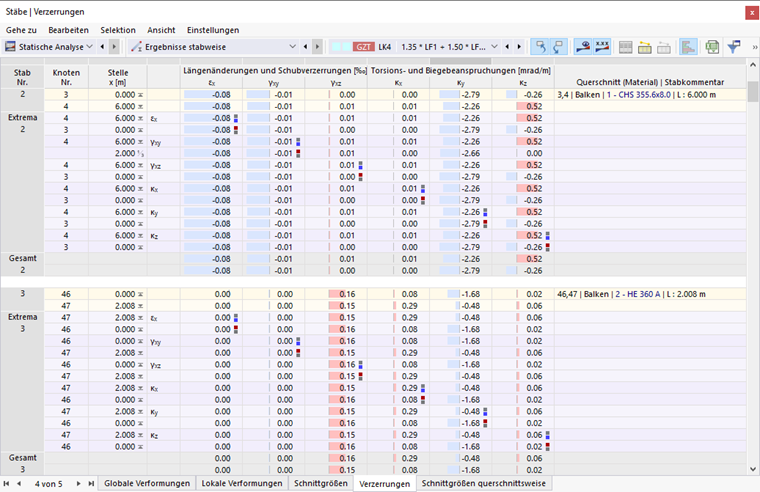Toggle the first selection sync arrow icon

pos(540,47)
